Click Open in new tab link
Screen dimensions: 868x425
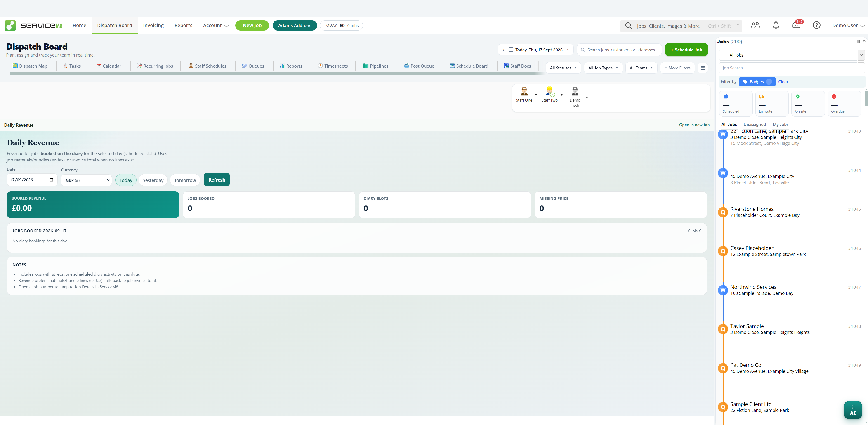click(x=694, y=125)
